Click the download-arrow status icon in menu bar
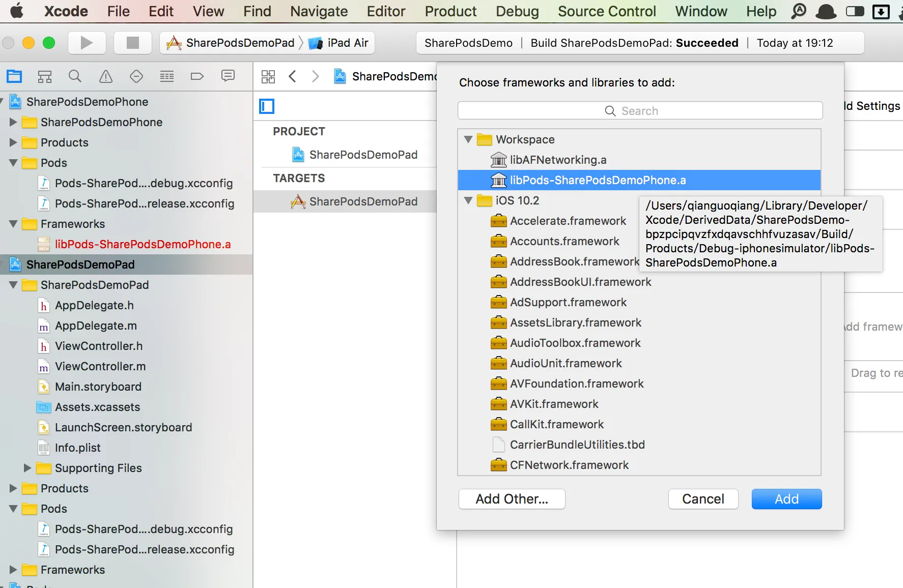Image resolution: width=903 pixels, height=588 pixels. pos(881,11)
